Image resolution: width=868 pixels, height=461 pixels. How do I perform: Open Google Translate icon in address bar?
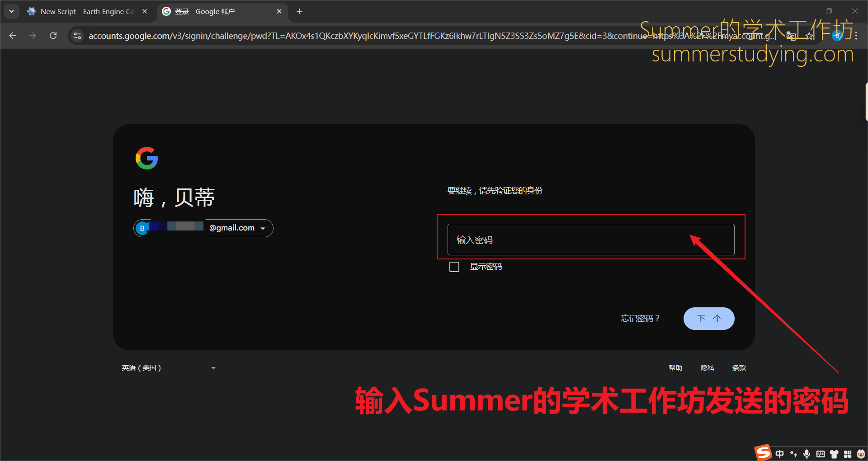791,36
